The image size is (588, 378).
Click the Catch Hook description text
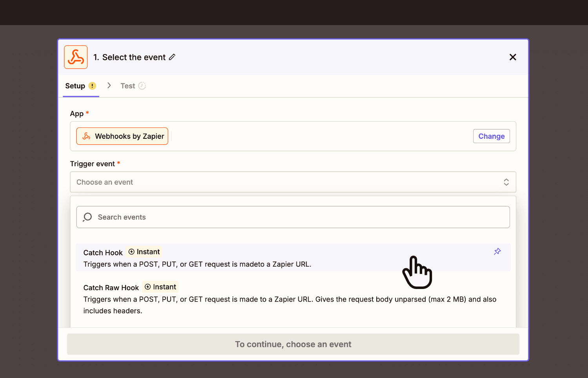197,264
